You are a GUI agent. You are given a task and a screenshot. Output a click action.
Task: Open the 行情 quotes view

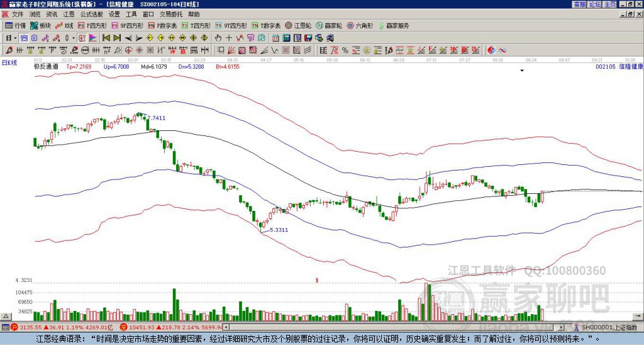coord(16,25)
